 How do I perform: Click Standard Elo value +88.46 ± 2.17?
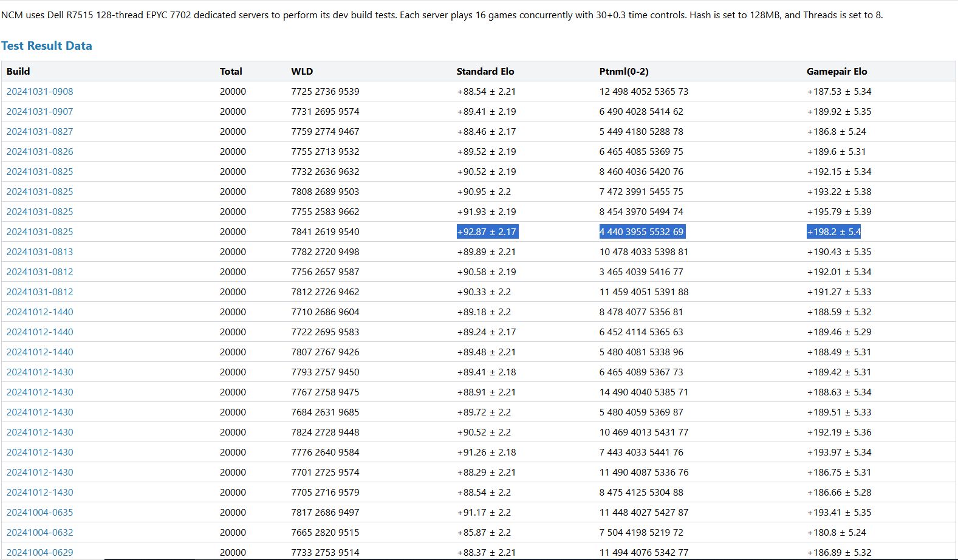[x=487, y=131]
